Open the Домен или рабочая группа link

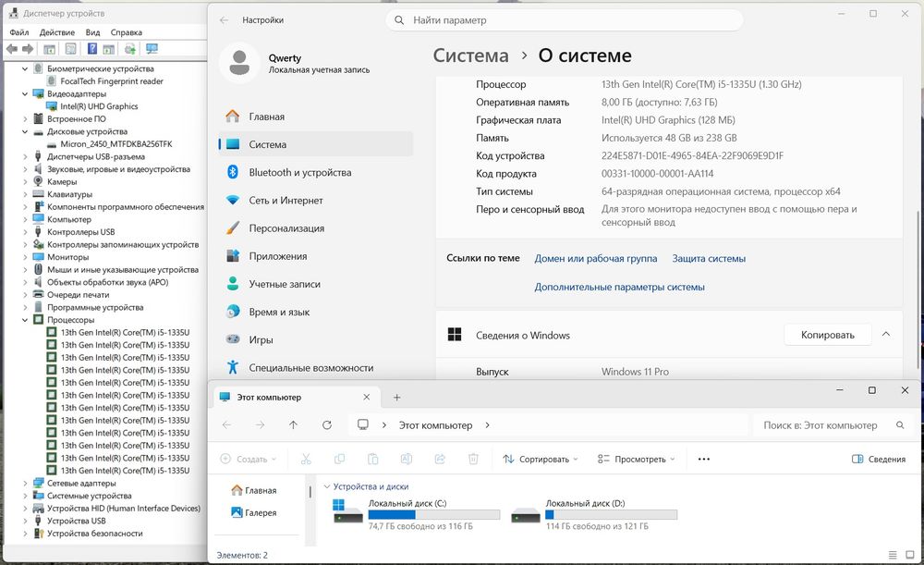point(596,258)
